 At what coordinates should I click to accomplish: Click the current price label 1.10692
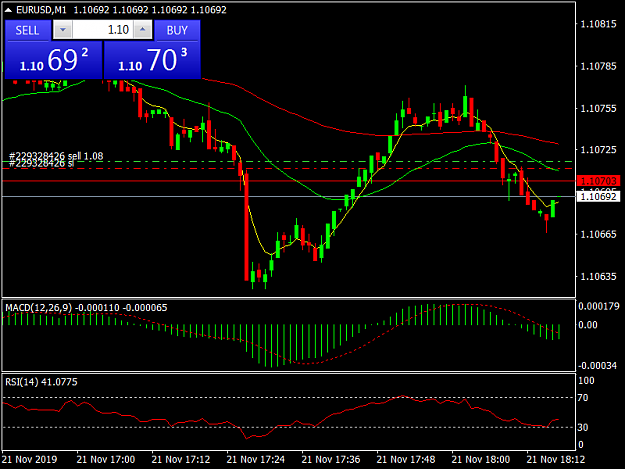point(598,196)
